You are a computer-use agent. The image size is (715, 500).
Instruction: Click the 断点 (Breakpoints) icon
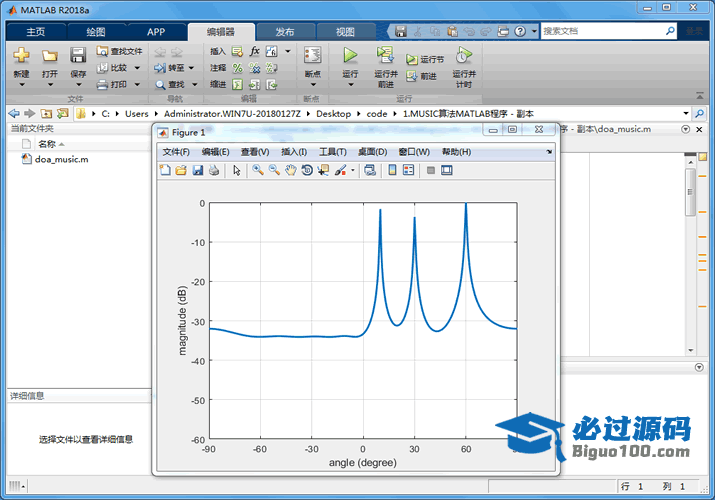click(x=312, y=55)
